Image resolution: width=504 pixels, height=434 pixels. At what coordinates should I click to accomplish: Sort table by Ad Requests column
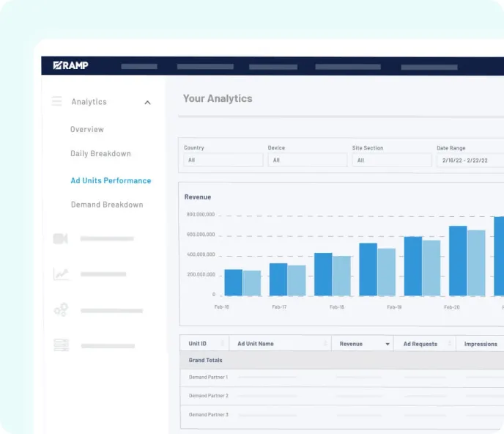[425, 344]
